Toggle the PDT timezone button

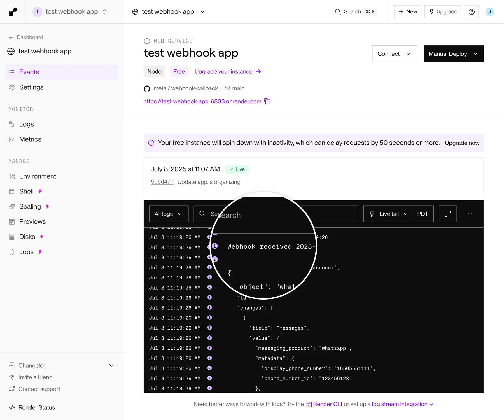[423, 214]
